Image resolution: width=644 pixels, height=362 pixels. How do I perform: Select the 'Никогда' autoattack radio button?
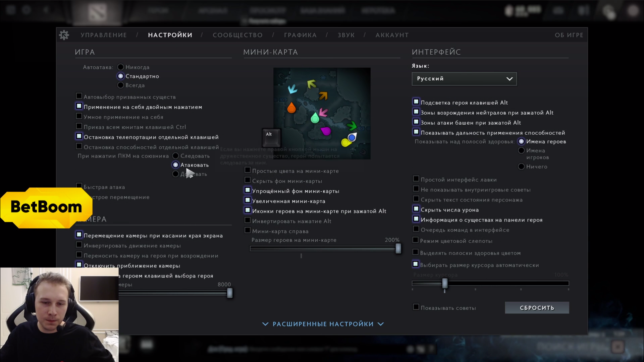pyautogui.click(x=120, y=67)
